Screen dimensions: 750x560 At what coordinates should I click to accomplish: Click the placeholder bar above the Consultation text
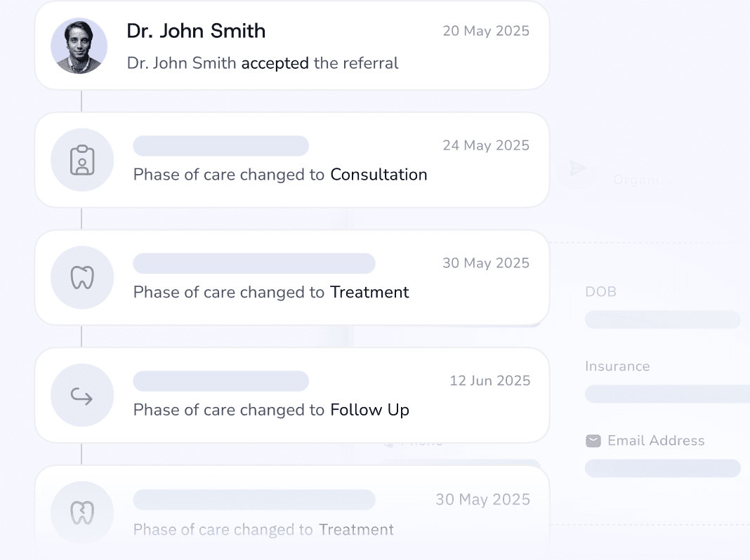(x=221, y=146)
